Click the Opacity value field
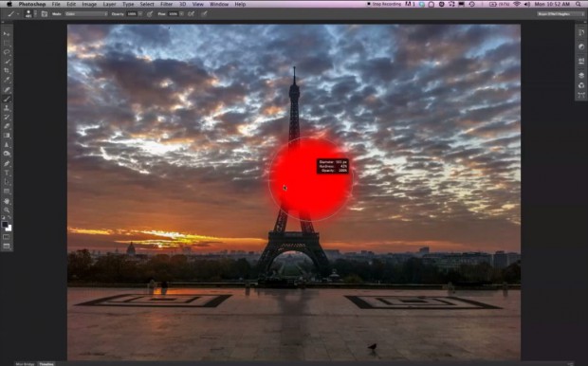 (132, 14)
